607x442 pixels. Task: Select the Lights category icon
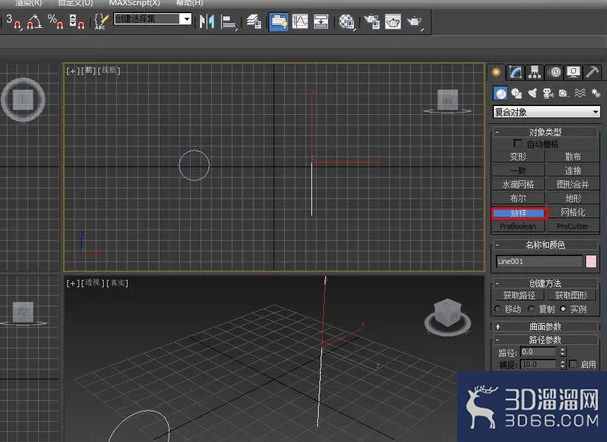[532, 93]
